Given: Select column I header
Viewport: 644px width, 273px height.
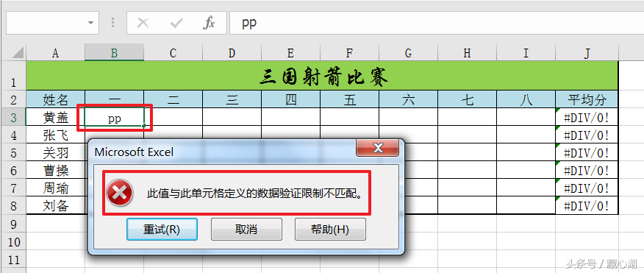Looking at the screenshot, I should click(x=526, y=53).
